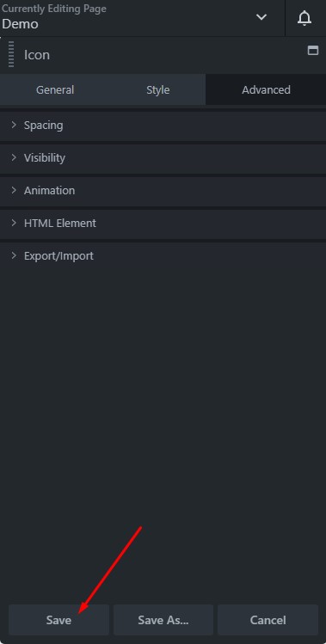Click the Export/Import section chevron
The height and width of the screenshot is (644, 326).
(14, 255)
